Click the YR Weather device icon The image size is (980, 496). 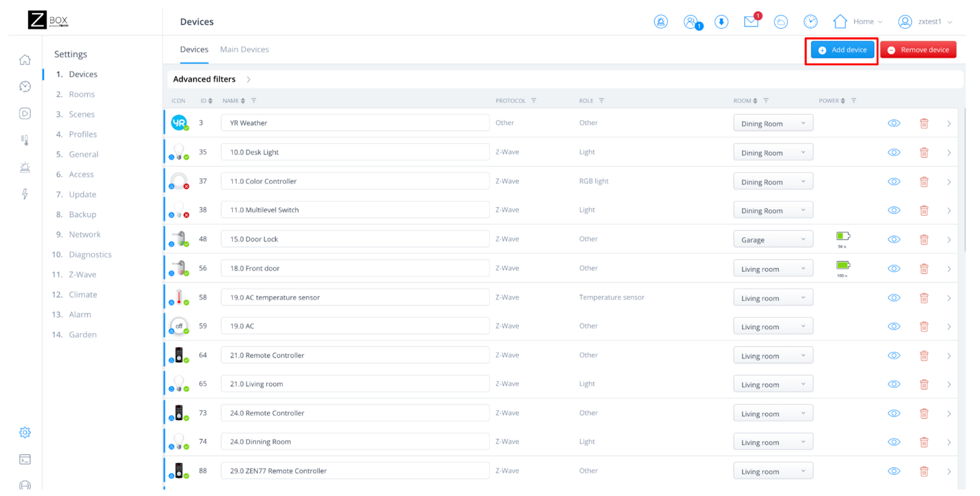(x=179, y=123)
